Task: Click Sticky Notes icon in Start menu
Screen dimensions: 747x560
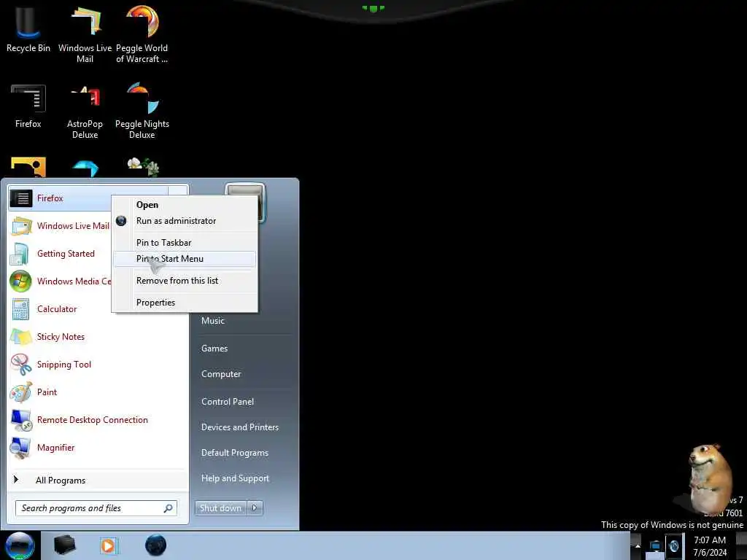Action: [21, 337]
